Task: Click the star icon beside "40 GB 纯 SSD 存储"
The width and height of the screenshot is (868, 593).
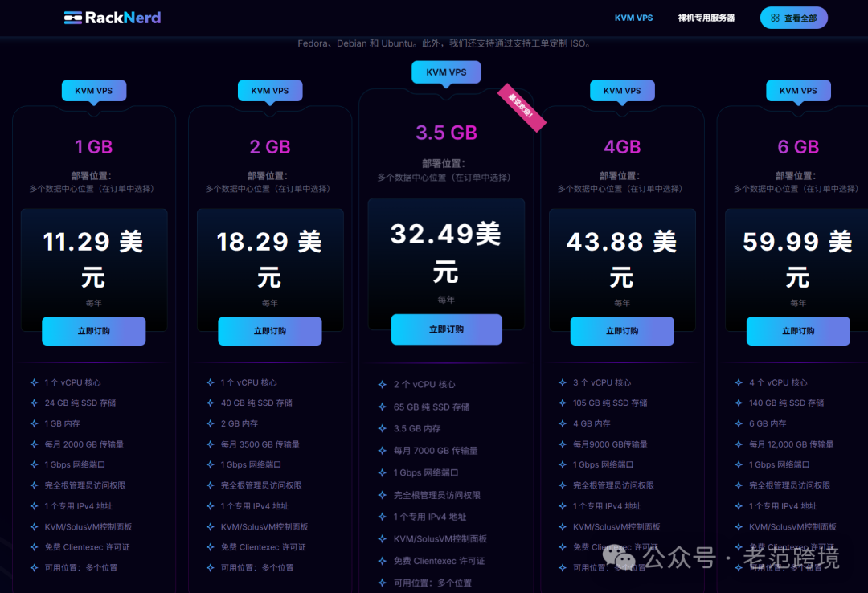Action: (x=211, y=403)
